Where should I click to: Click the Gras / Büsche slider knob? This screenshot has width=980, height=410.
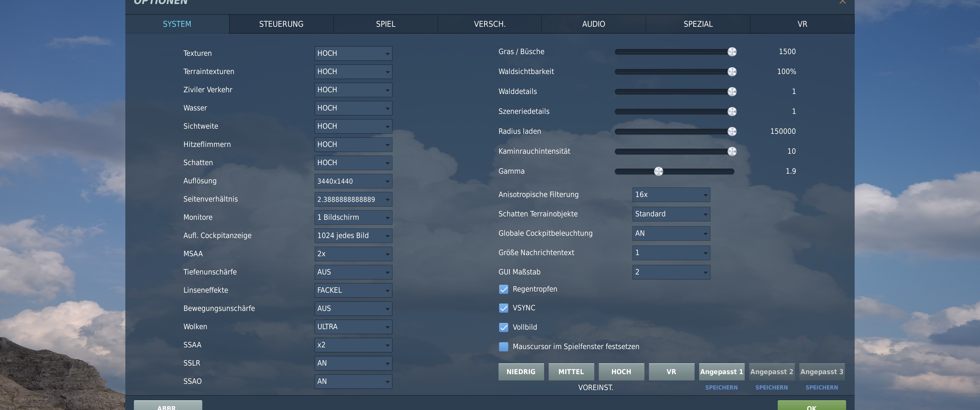732,52
